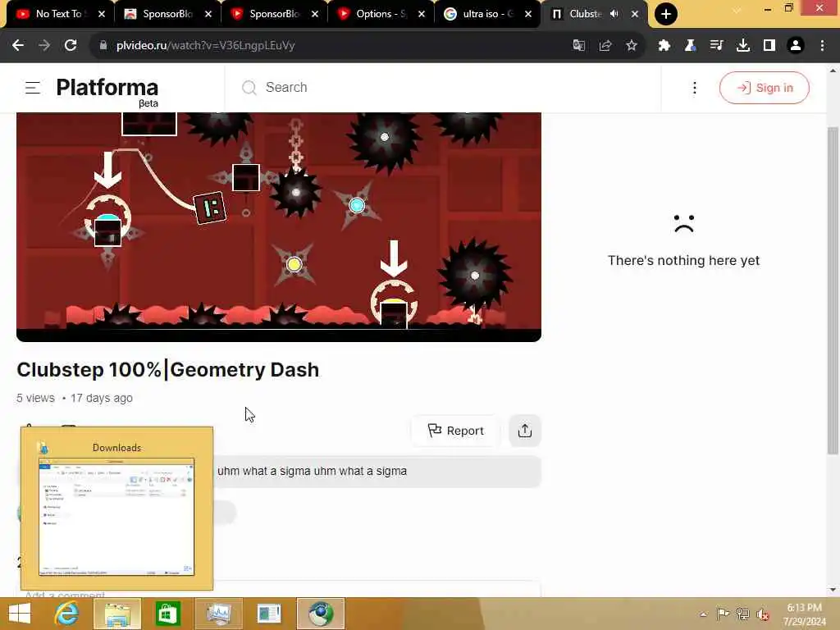
Task: Mute the Clubstep tab audio icon
Action: 614,14
